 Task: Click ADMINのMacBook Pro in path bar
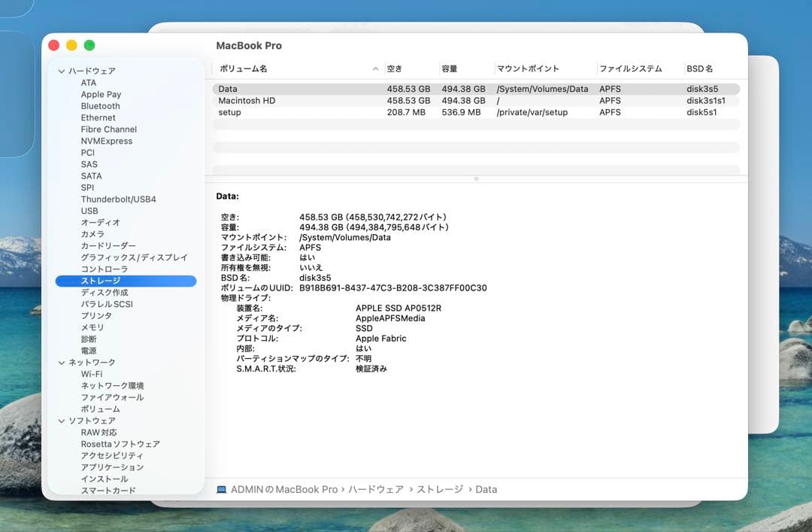click(x=284, y=489)
